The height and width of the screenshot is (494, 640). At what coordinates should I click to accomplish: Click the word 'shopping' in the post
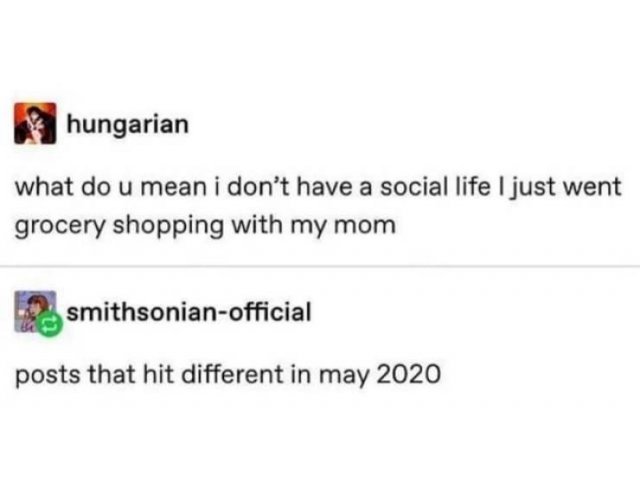[168, 226]
